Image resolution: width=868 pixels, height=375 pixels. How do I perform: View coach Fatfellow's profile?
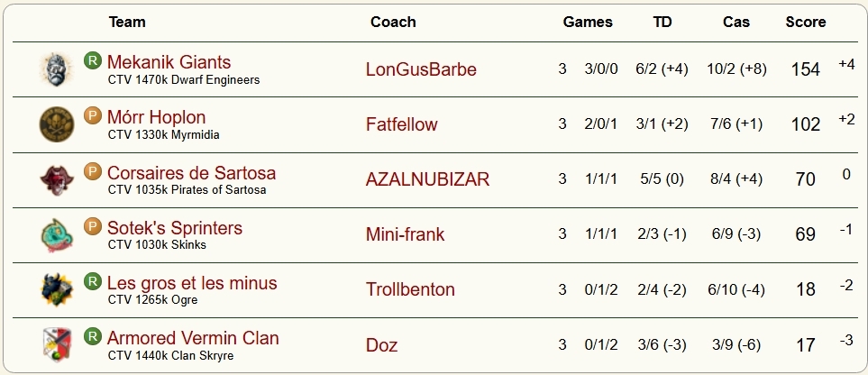point(401,124)
